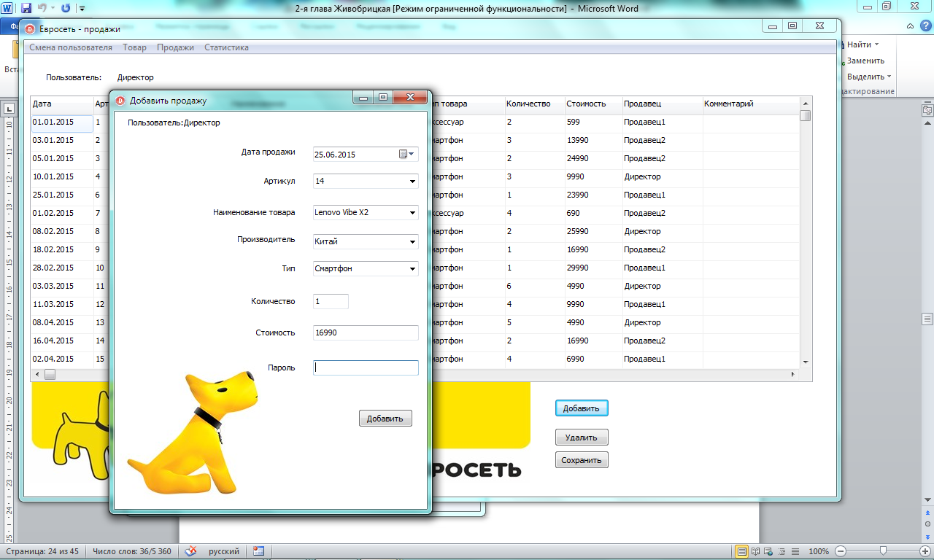Screen dimensions: 934x560
Task: Click the page count Страница: 24 из 45
Action: 42,551
